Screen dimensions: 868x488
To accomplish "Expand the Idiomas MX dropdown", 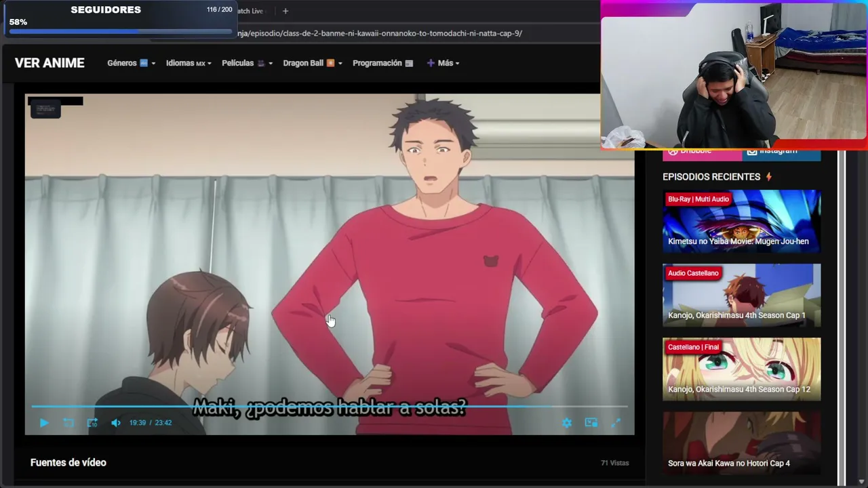I will [x=189, y=63].
